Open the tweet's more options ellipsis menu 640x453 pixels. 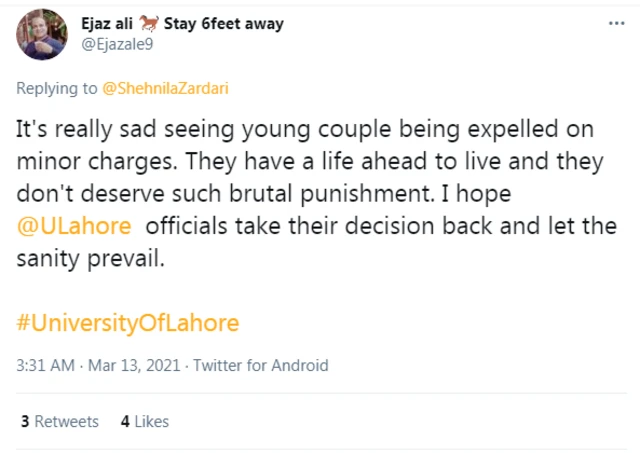click(616, 24)
